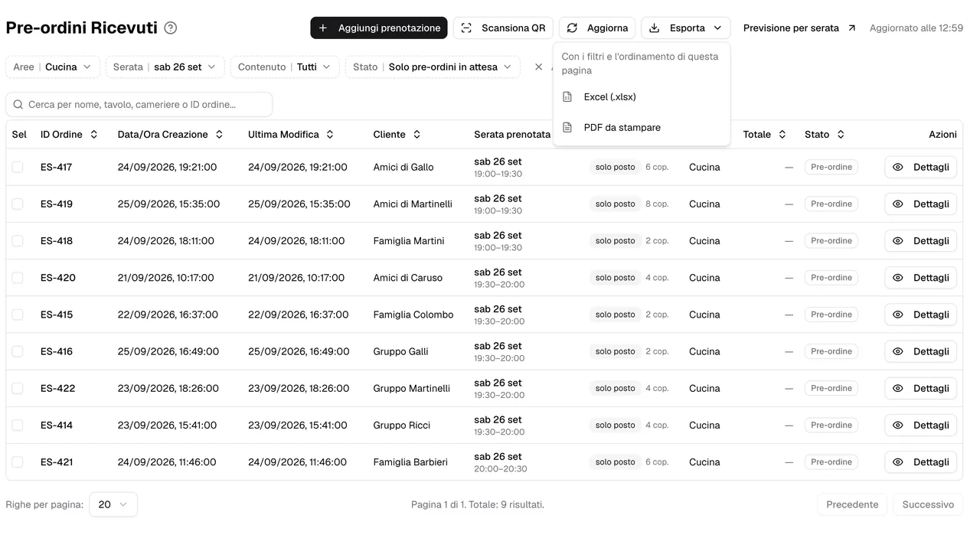
Task: Collapse the Esporta dropdown button
Action: coord(686,28)
